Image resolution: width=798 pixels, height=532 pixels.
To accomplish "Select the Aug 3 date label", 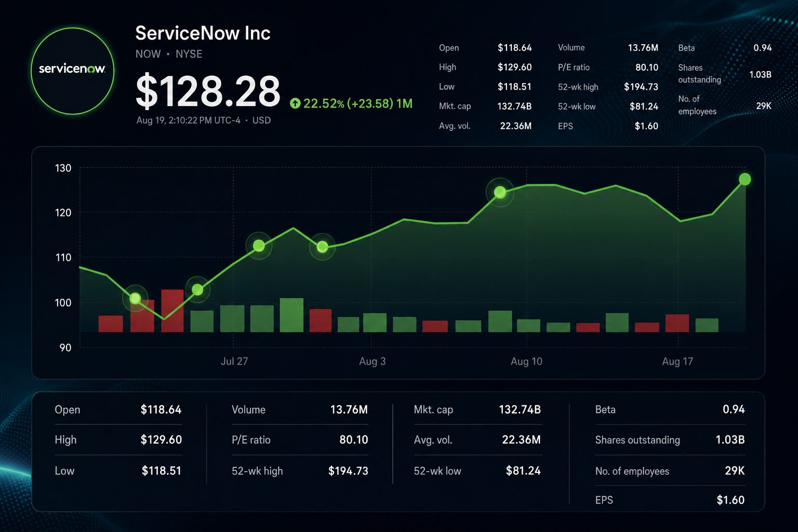I will tap(373, 362).
